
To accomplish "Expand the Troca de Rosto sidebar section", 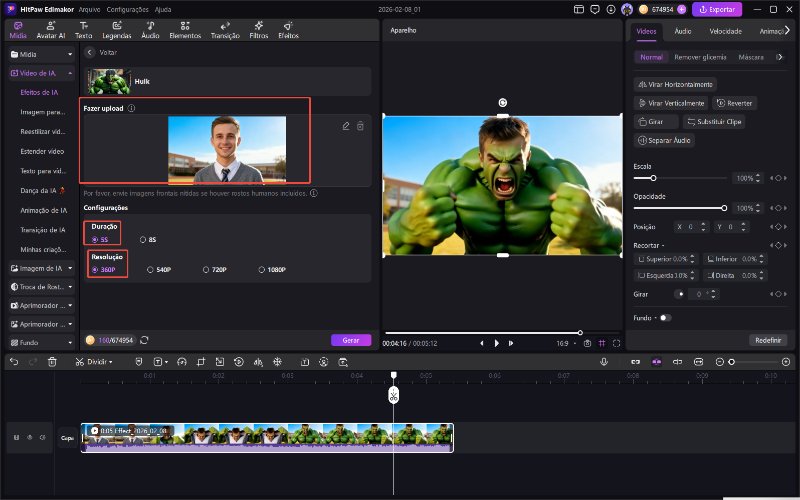I will 42,287.
